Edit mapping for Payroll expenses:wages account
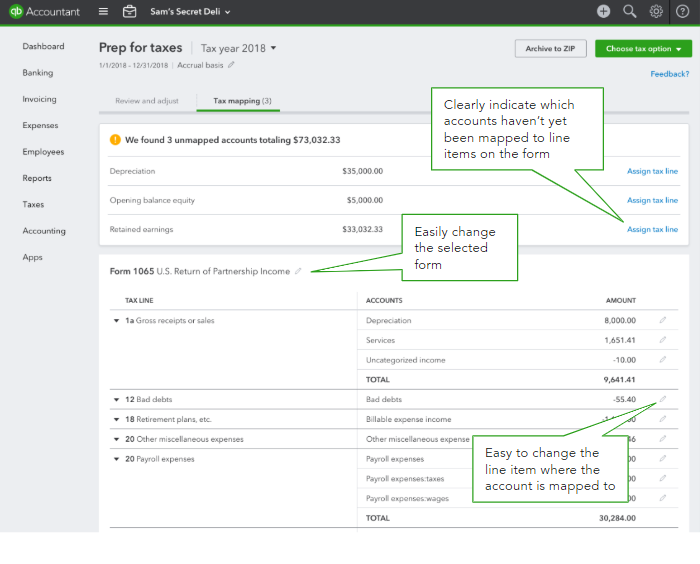Image resolution: width=700 pixels, height=564 pixels. pyautogui.click(x=663, y=498)
